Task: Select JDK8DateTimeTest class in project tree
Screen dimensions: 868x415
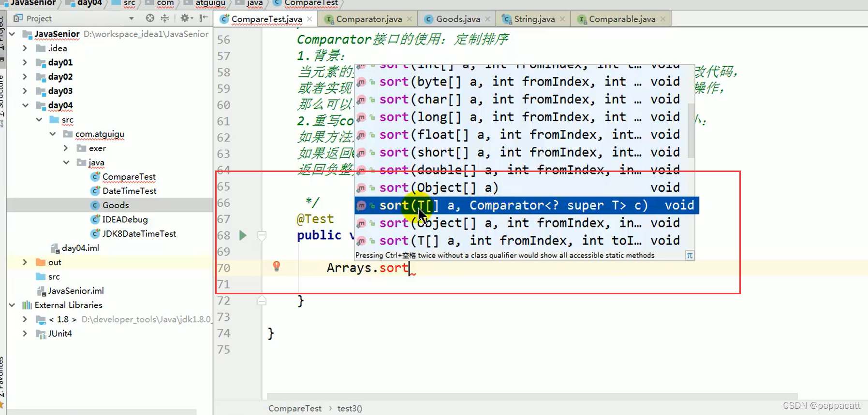Action: tap(139, 234)
